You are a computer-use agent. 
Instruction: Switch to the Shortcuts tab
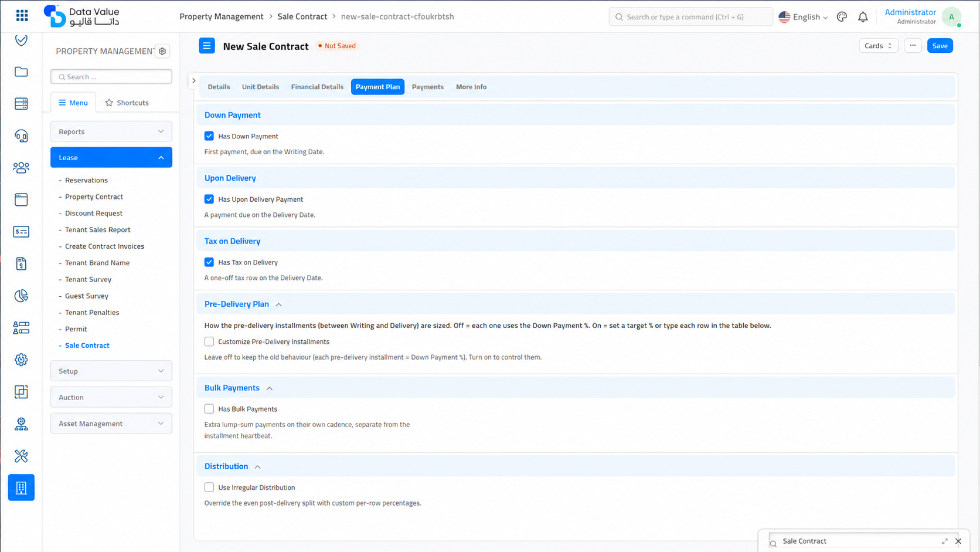[x=127, y=103]
